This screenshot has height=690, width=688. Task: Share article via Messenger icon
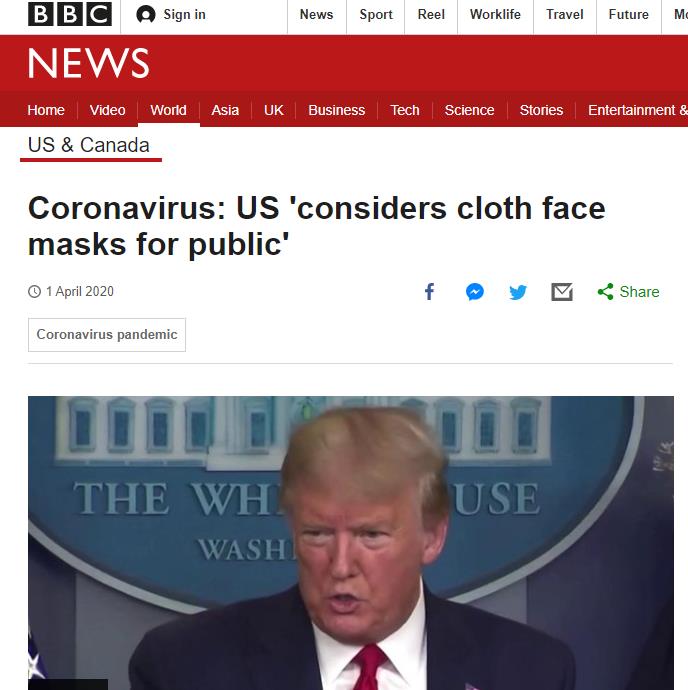475,292
